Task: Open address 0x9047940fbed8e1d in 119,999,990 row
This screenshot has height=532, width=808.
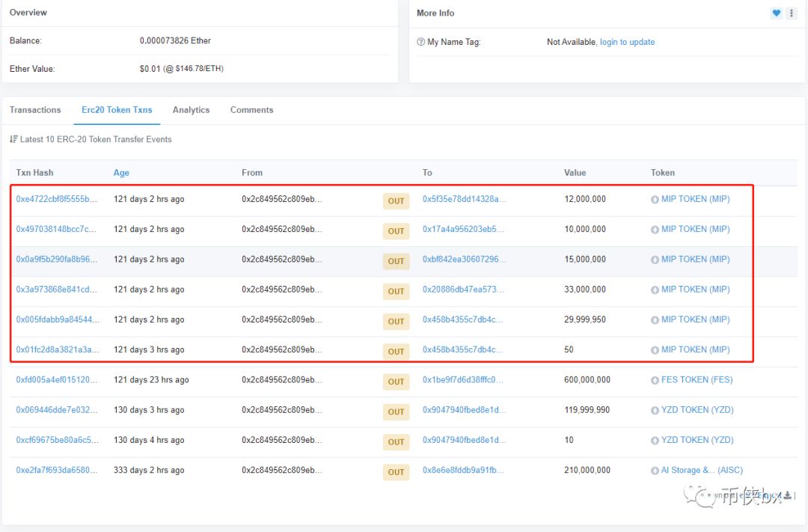Action: (465, 410)
